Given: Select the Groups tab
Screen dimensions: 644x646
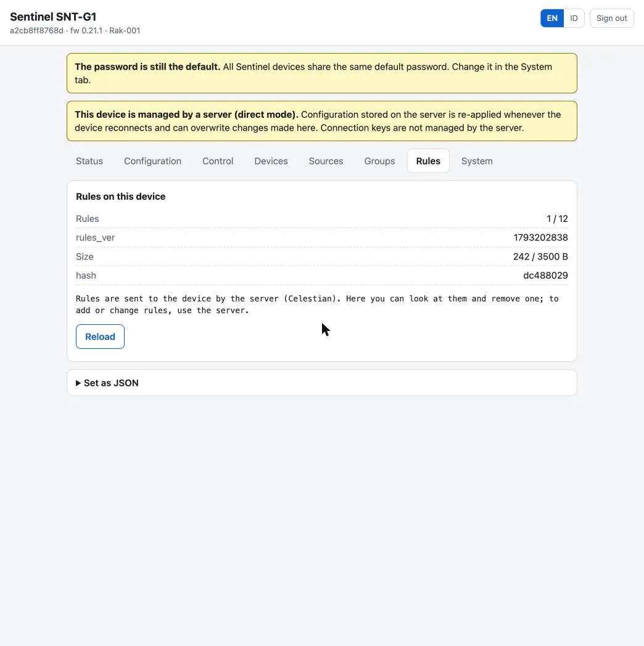Looking at the screenshot, I should [x=379, y=161].
